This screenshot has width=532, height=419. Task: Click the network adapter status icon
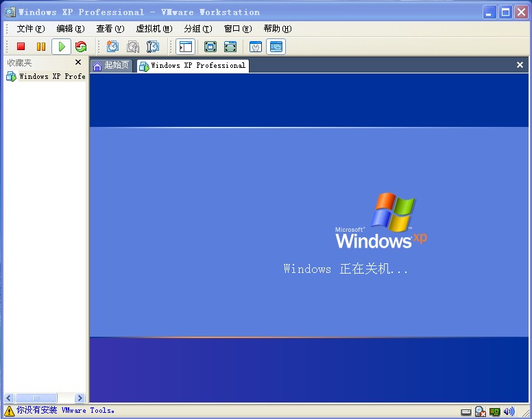tap(494, 411)
